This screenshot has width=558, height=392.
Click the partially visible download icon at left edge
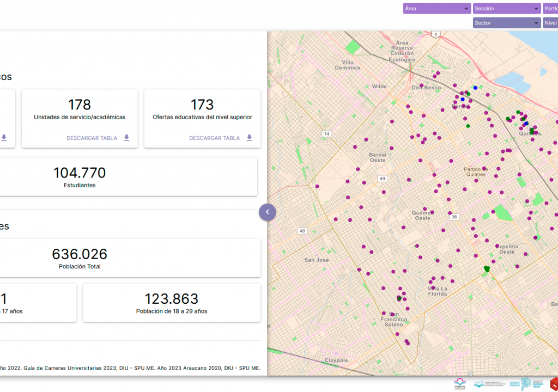coord(4,138)
